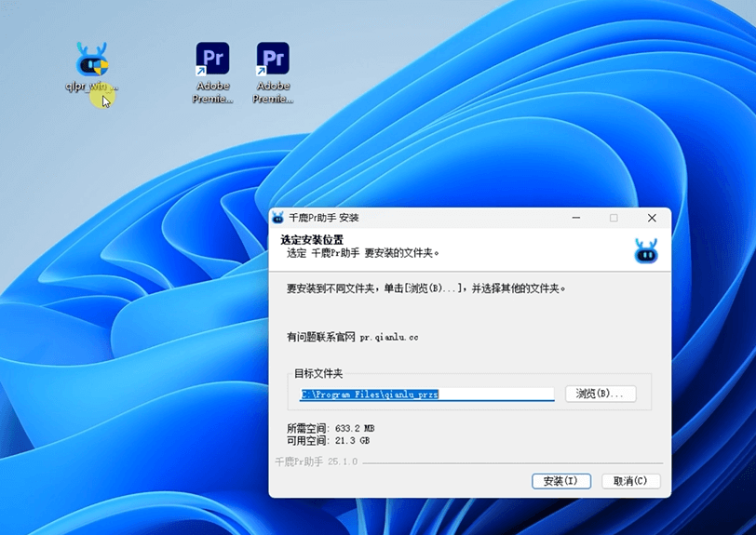Click the destination folder path field

point(426,395)
